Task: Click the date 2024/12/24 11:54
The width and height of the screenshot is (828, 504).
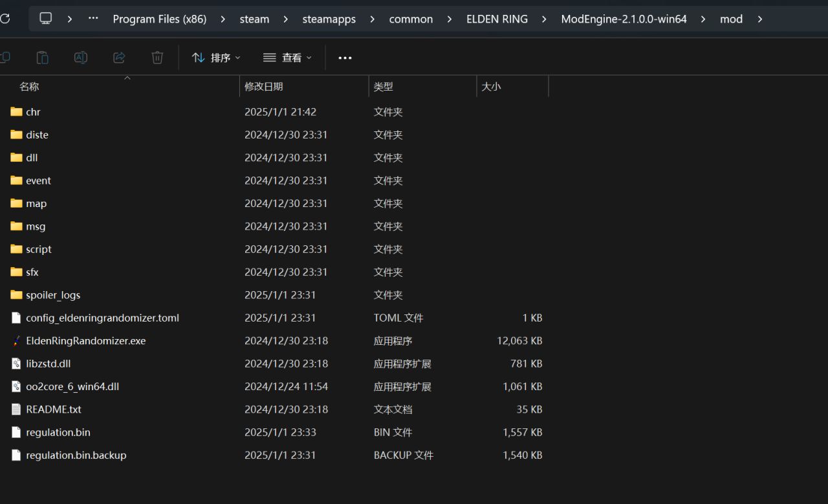Action: click(286, 387)
